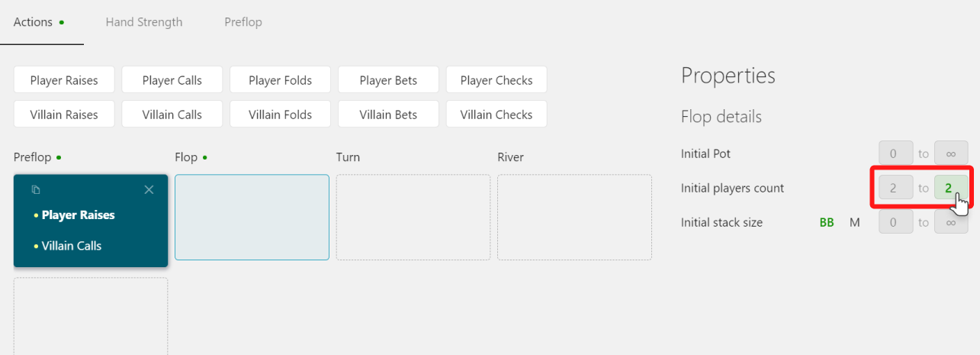Open the Preflop tab

coord(243,22)
